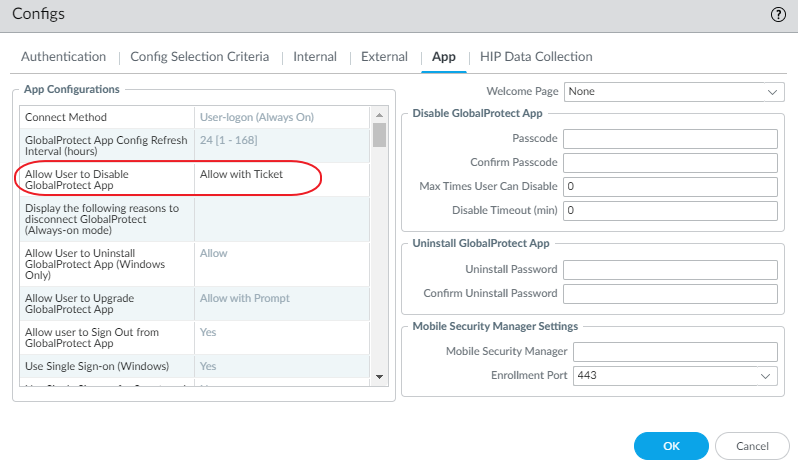Click the Cancel button

click(752, 446)
